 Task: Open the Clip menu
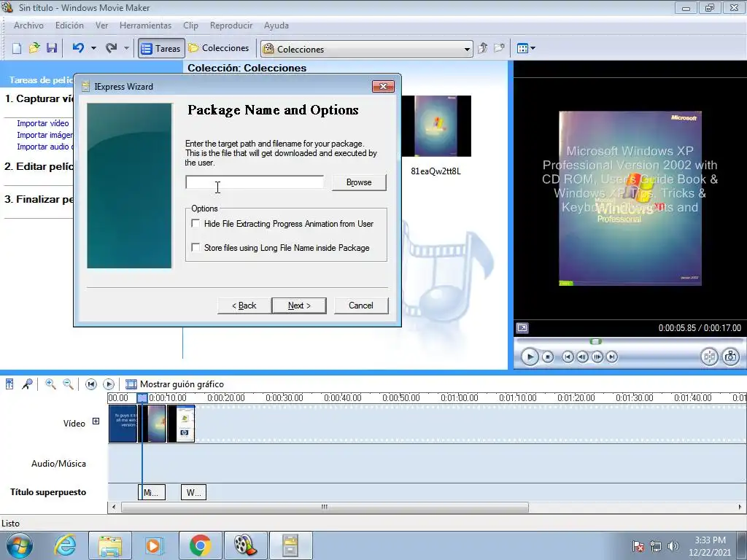pos(190,26)
